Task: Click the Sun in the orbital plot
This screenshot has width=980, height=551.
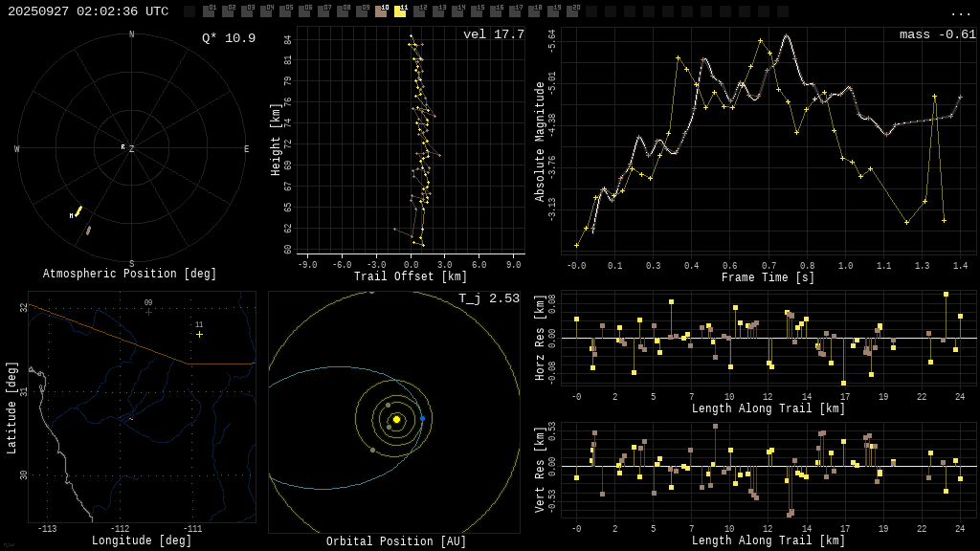Action: click(x=396, y=419)
